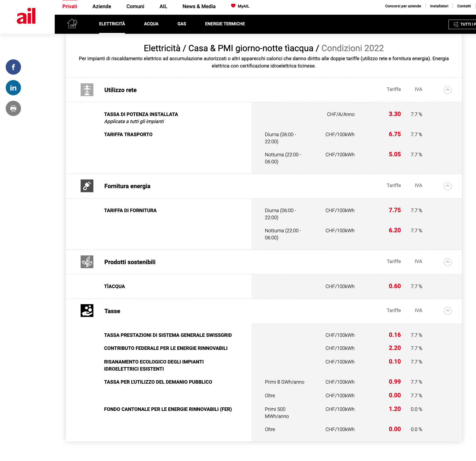Share page on Facebook
This screenshot has width=476, height=461.
[13, 67]
